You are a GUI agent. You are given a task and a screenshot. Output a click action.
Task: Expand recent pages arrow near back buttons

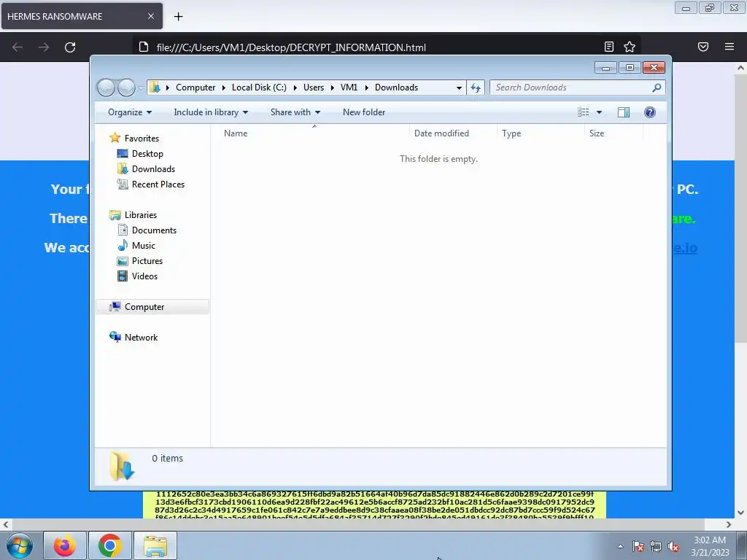(141, 87)
